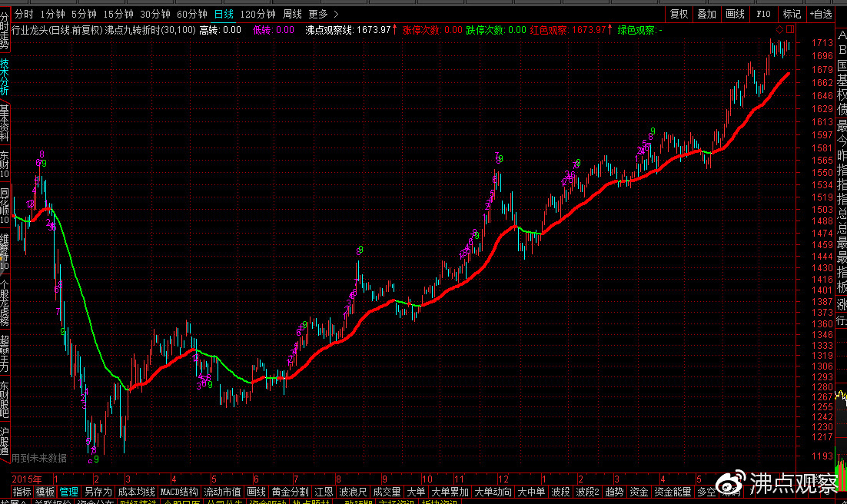Select the 大中单 indicator

click(531, 492)
